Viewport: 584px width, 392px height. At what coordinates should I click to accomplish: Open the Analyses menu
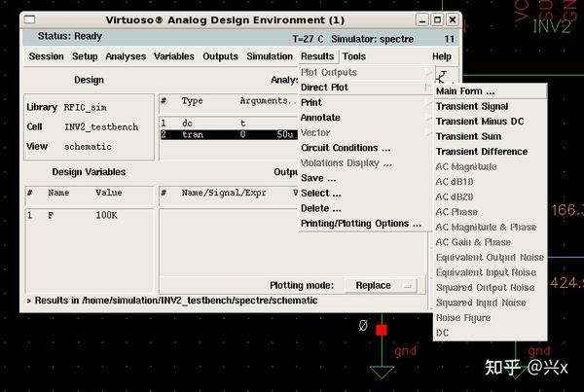[126, 56]
